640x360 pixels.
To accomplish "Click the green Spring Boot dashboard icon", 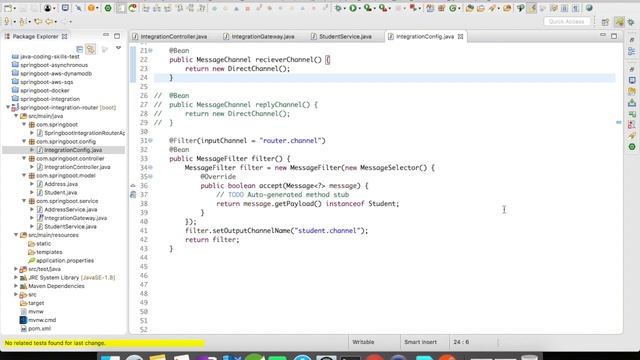I will [x=108, y=8].
